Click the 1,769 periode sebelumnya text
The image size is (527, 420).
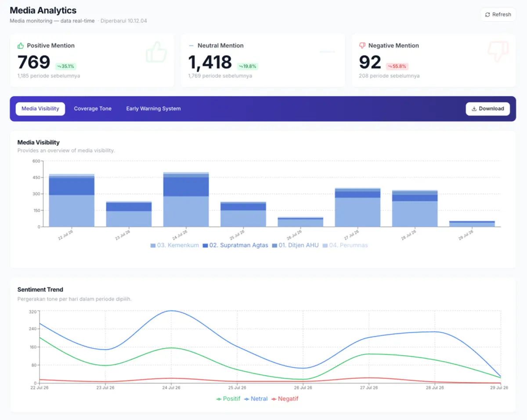(x=220, y=76)
